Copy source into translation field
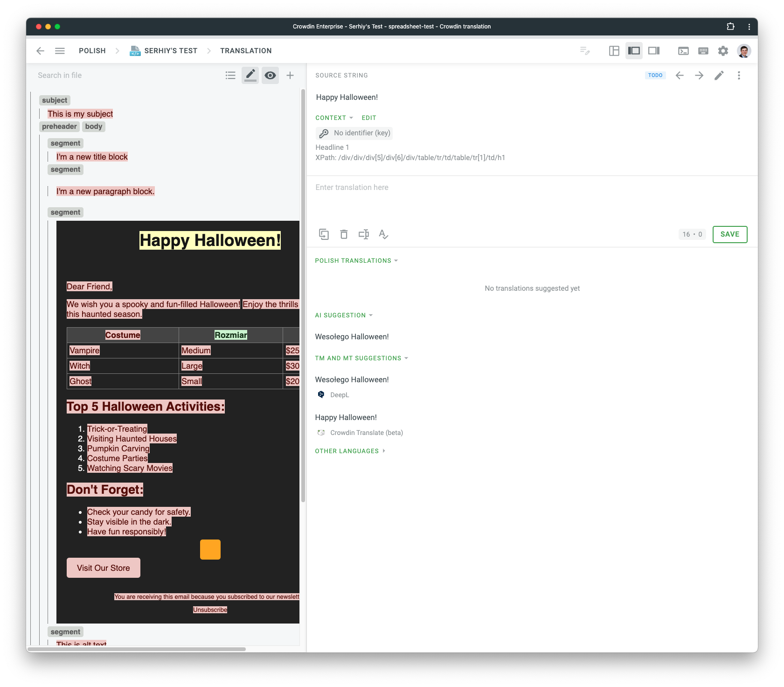Image resolution: width=784 pixels, height=687 pixels. click(324, 234)
